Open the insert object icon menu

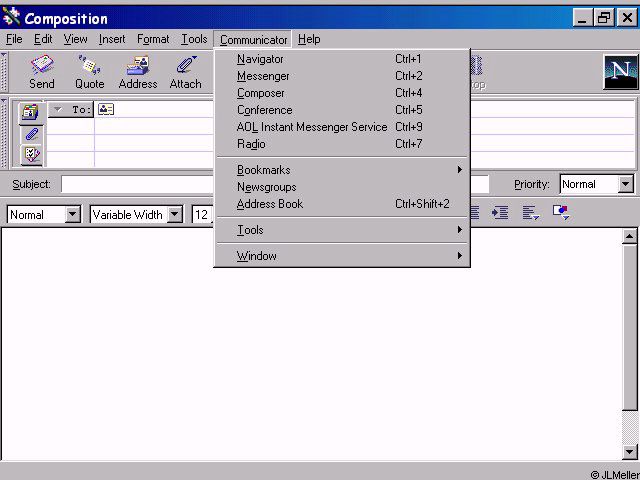pyautogui.click(x=561, y=213)
